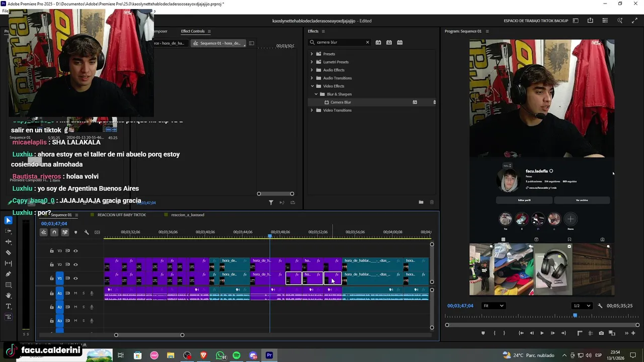Step forward one frame
Viewport: 644px width, 362px height.
[x=552, y=333]
